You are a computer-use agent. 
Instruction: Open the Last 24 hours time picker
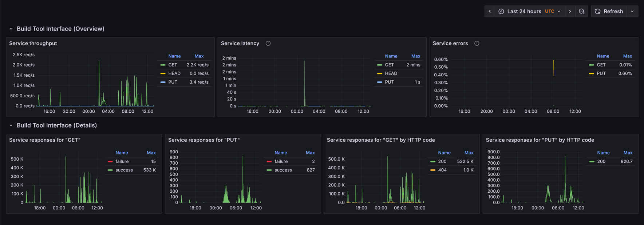(x=529, y=11)
